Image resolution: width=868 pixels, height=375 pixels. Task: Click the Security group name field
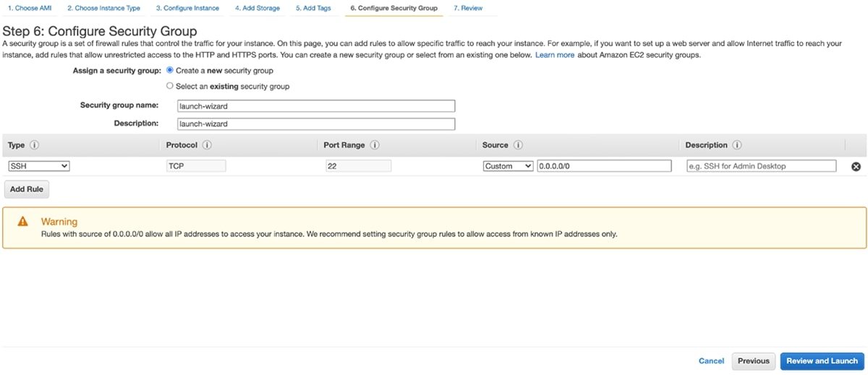pyautogui.click(x=315, y=105)
